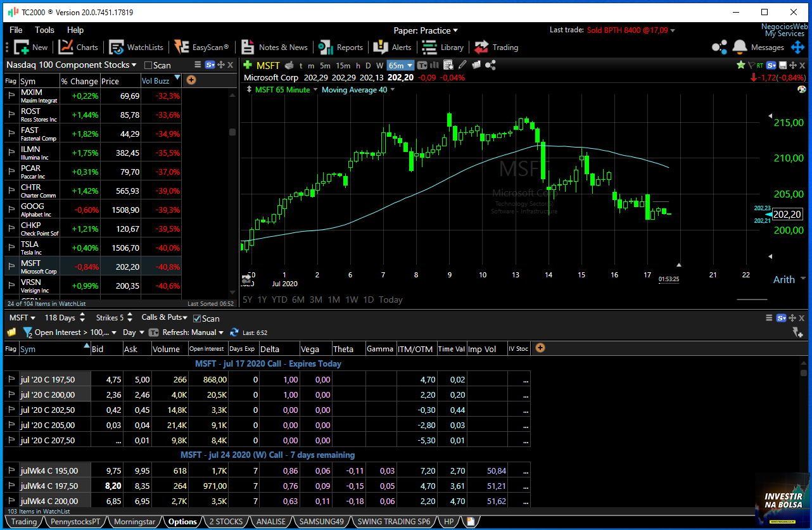Screen dimensions: 812x530
Task: Click the blue move-arrows icon top right
Action: coord(797,47)
